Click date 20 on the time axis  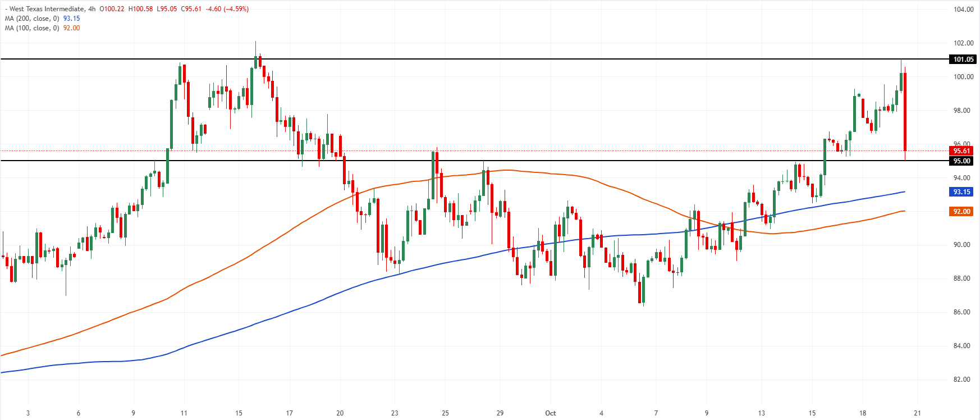pyautogui.click(x=340, y=413)
